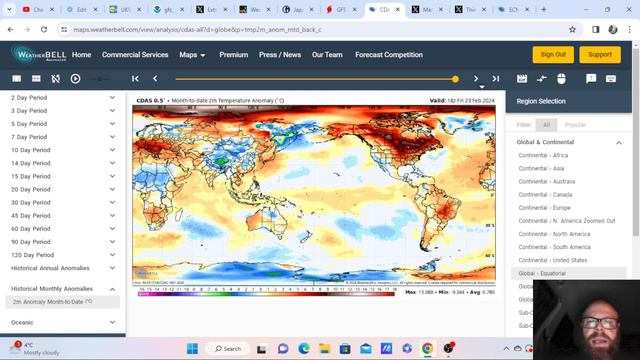Select Continental - Africa region
Image resolution: width=640 pixels, height=360 pixels.
pyautogui.click(x=543, y=156)
